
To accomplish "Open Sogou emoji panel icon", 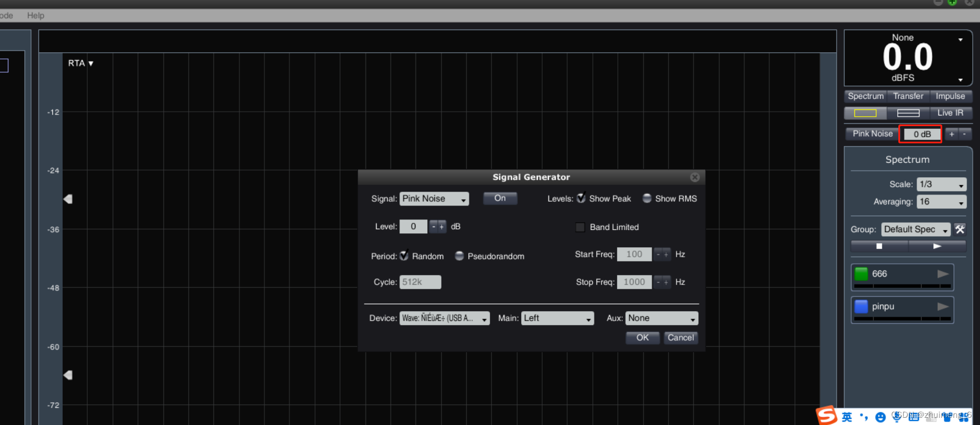I will (881, 417).
